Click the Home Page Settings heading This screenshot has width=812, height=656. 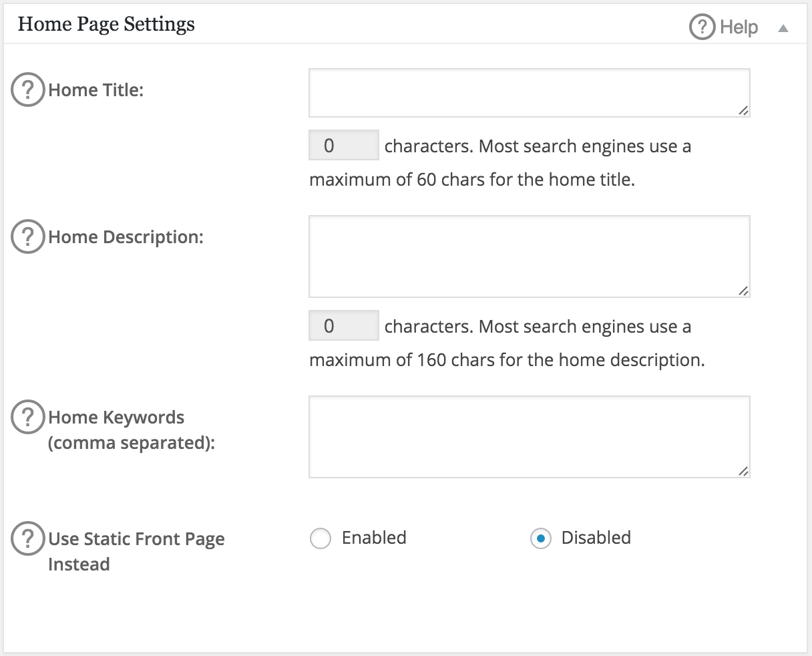pyautogui.click(x=106, y=24)
